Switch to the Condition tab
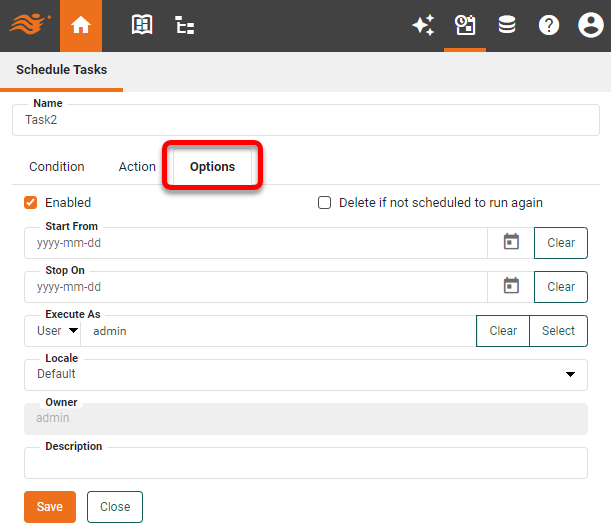This screenshot has width=611, height=528. pyautogui.click(x=57, y=167)
